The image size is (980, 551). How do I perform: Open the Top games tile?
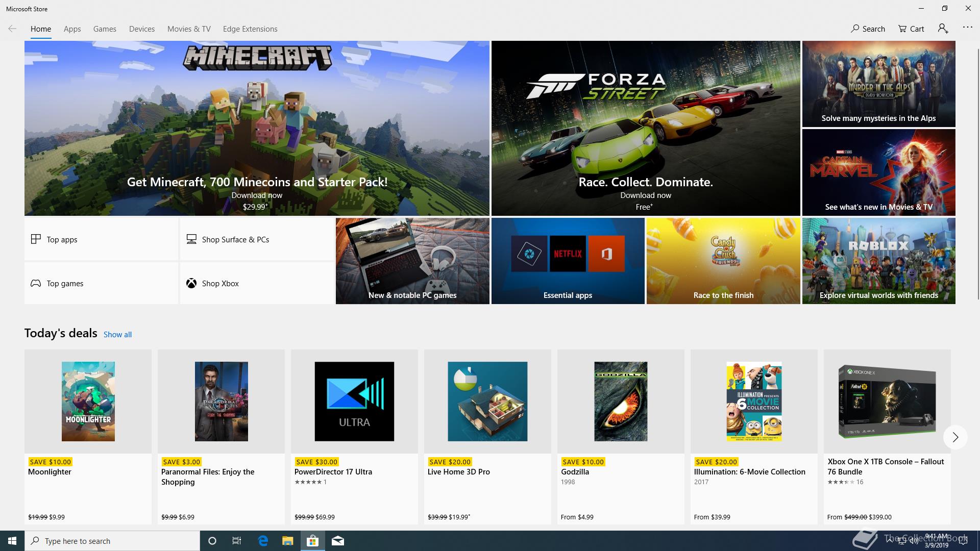101,283
